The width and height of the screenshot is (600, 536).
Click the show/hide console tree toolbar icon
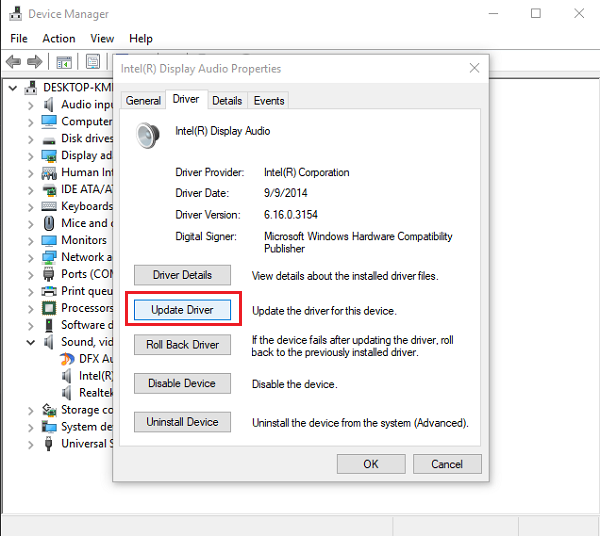coord(64,62)
